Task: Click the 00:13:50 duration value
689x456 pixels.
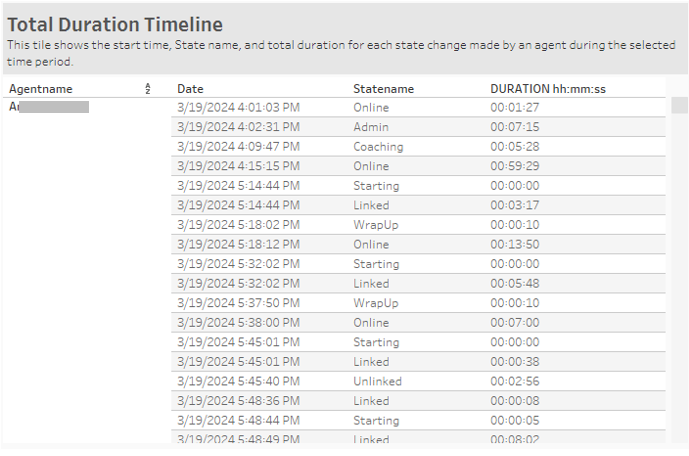Action: 514,244
